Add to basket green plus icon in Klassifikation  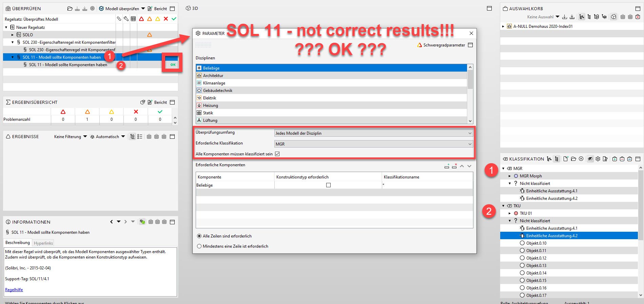(615, 159)
